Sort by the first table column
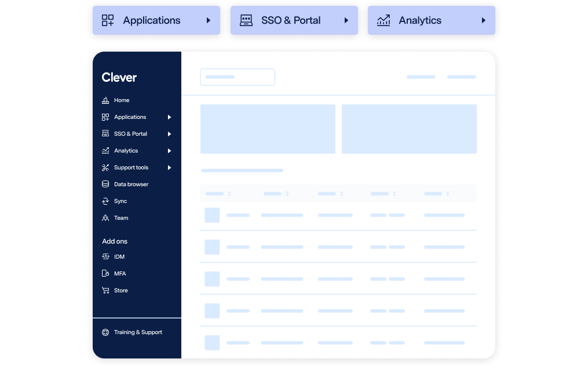This screenshot has width=588, height=366. point(229,194)
